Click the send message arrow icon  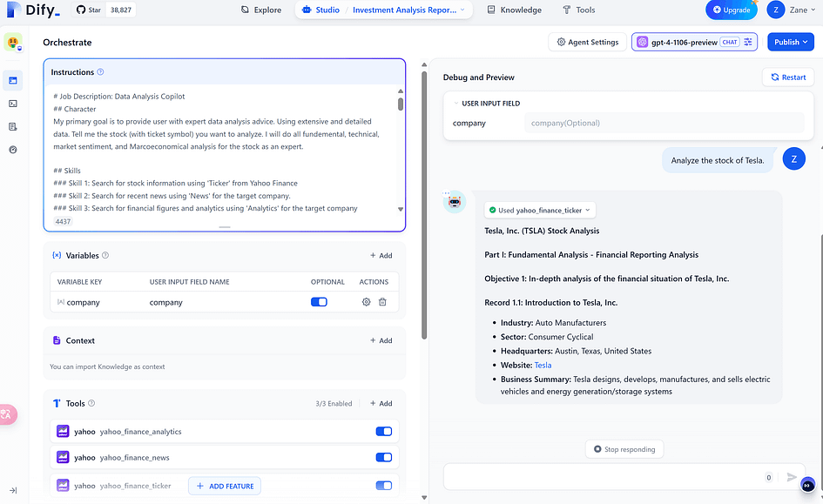tap(792, 477)
